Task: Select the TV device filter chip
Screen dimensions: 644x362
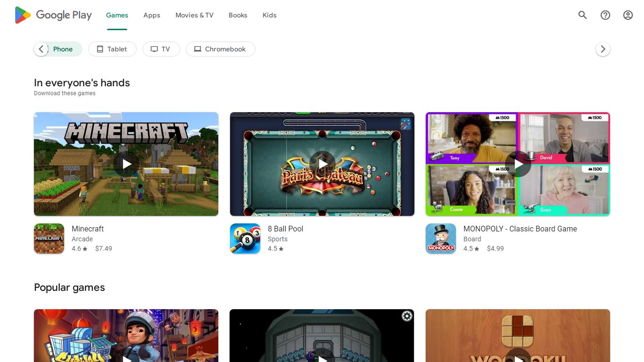Action: pyautogui.click(x=161, y=49)
